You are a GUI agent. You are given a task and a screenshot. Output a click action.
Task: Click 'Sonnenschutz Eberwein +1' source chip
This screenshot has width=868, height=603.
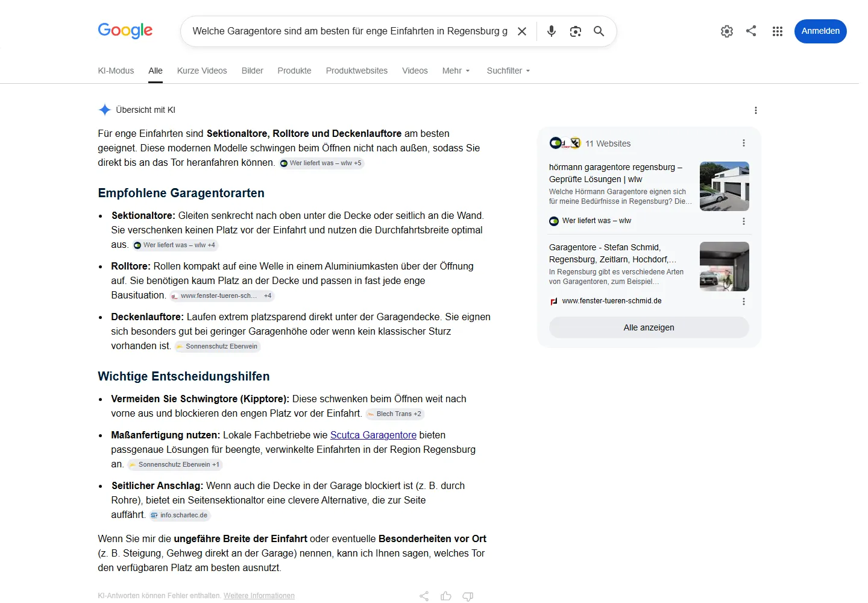175,464
